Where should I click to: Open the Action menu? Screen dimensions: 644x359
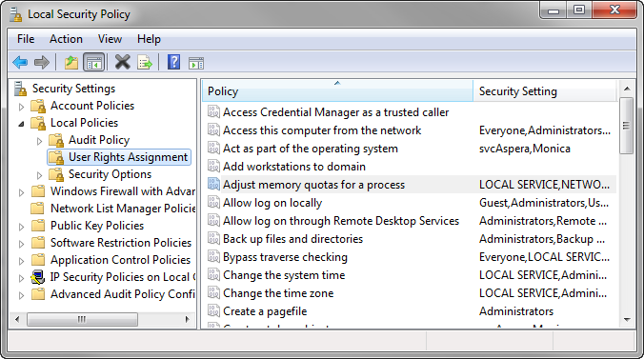66,39
